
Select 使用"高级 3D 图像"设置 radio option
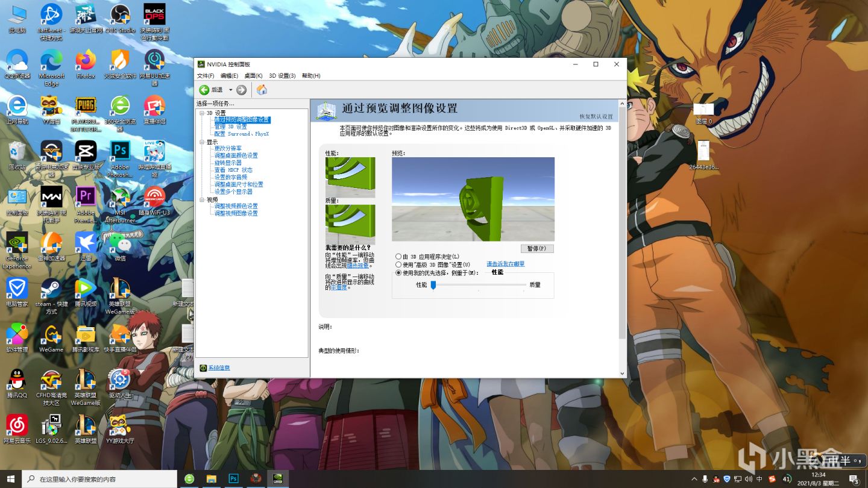click(398, 264)
